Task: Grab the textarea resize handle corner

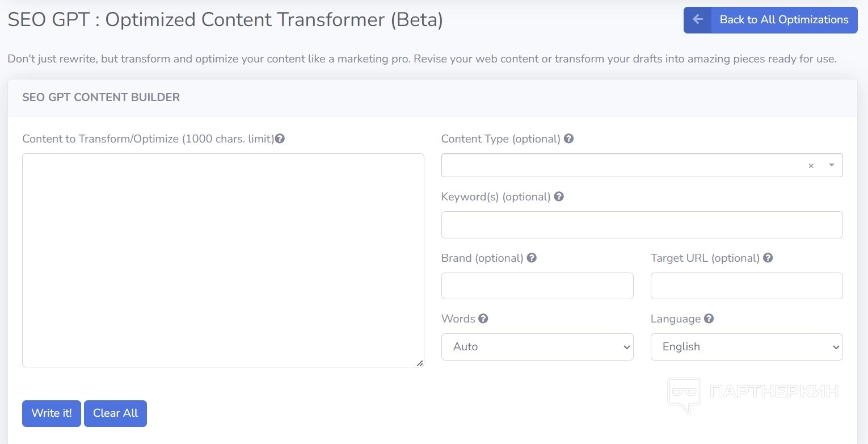Action: [x=420, y=363]
